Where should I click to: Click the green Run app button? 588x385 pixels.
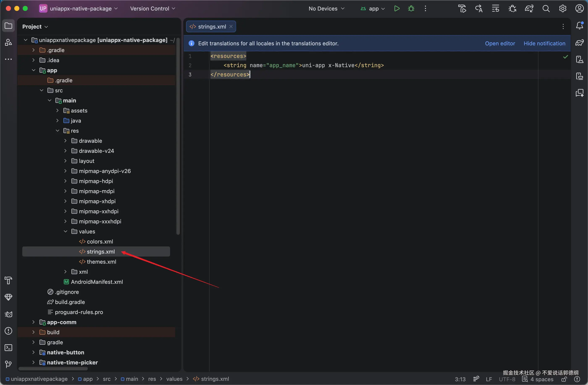pos(397,9)
